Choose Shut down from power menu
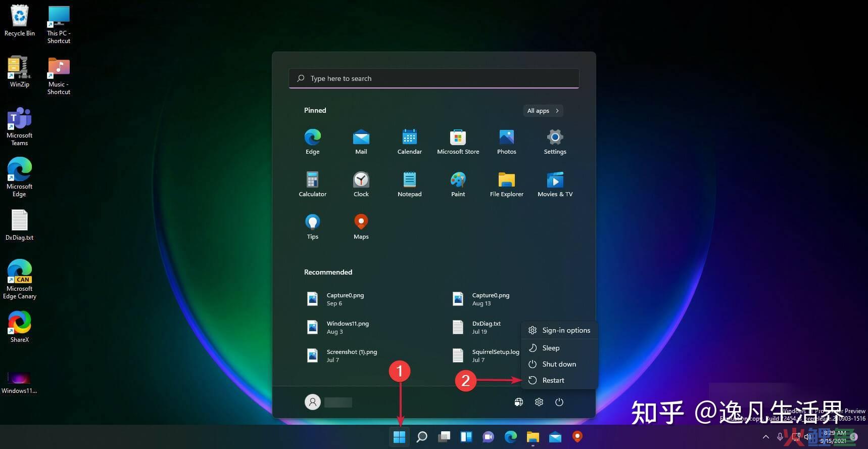The width and height of the screenshot is (868, 449). pyautogui.click(x=559, y=364)
